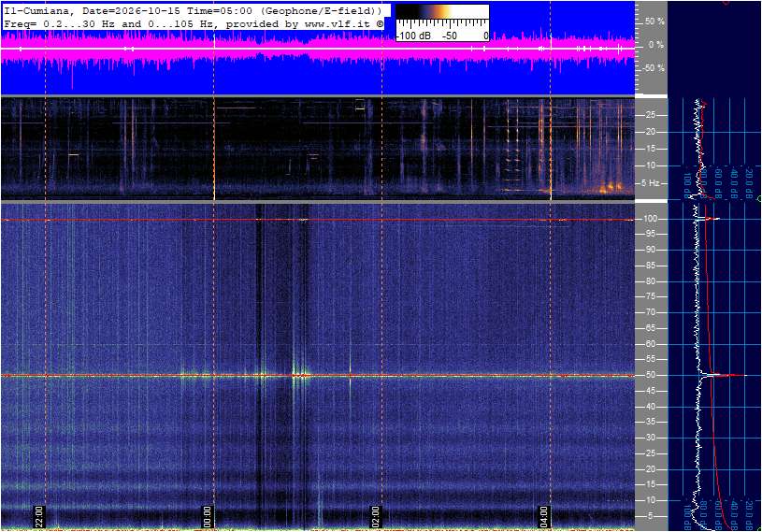Click the 90 Hz tick on E-field axis
Image resolution: width=762 pixels, height=532 pixels.
[650, 250]
